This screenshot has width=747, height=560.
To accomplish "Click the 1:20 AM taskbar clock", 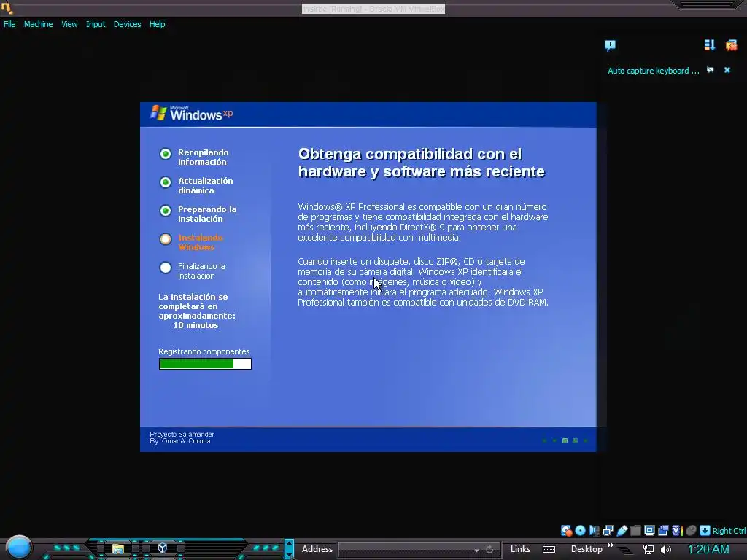I will point(708,549).
